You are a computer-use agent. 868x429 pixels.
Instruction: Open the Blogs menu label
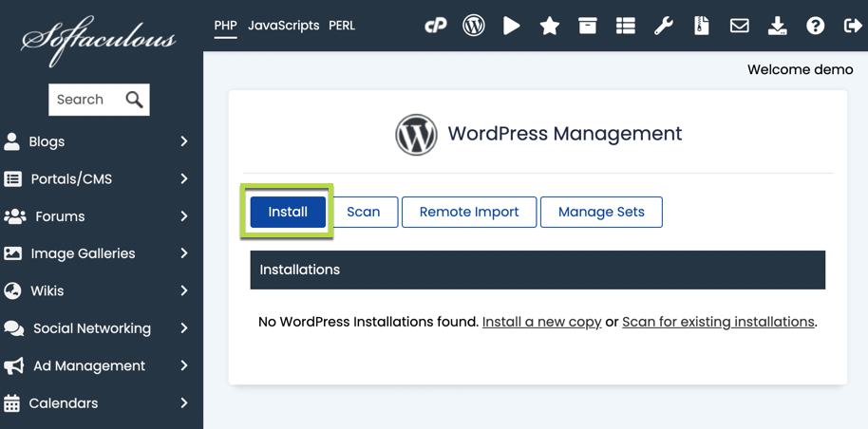click(47, 141)
